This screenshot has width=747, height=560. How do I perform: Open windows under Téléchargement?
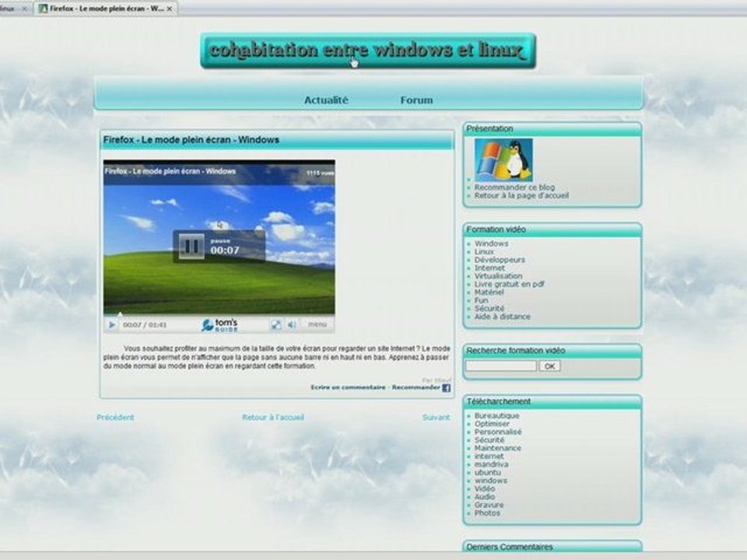(491, 480)
